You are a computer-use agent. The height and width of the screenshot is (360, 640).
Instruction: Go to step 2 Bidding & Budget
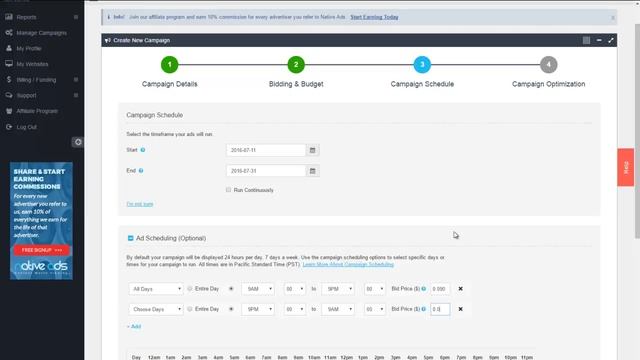(x=296, y=64)
